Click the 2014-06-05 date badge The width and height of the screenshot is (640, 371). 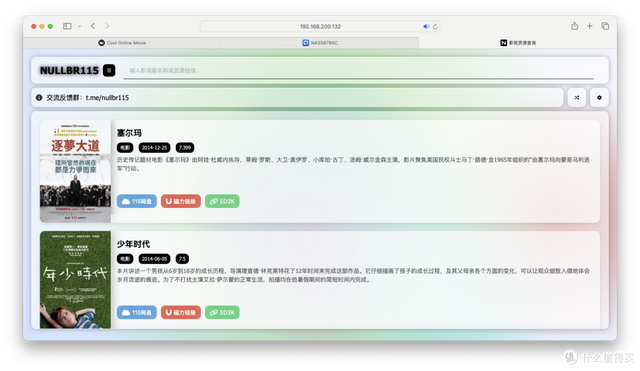pos(154,259)
